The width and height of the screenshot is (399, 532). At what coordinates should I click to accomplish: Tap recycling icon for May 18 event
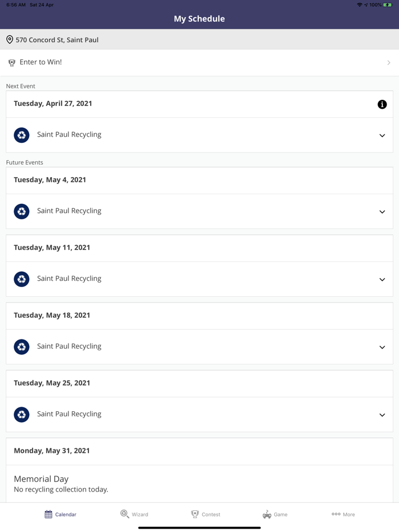coord(22,347)
